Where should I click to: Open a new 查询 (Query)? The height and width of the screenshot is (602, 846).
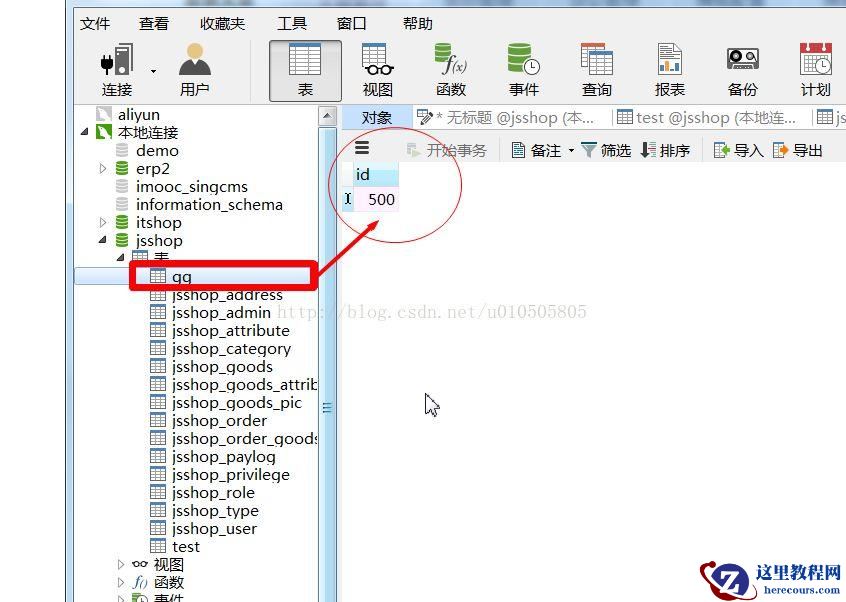tap(596, 68)
